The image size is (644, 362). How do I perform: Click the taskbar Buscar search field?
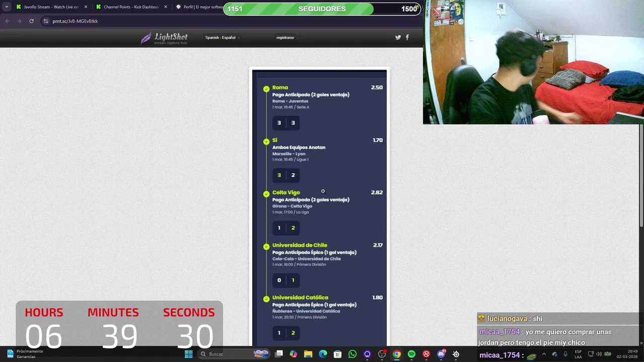tap(234, 354)
